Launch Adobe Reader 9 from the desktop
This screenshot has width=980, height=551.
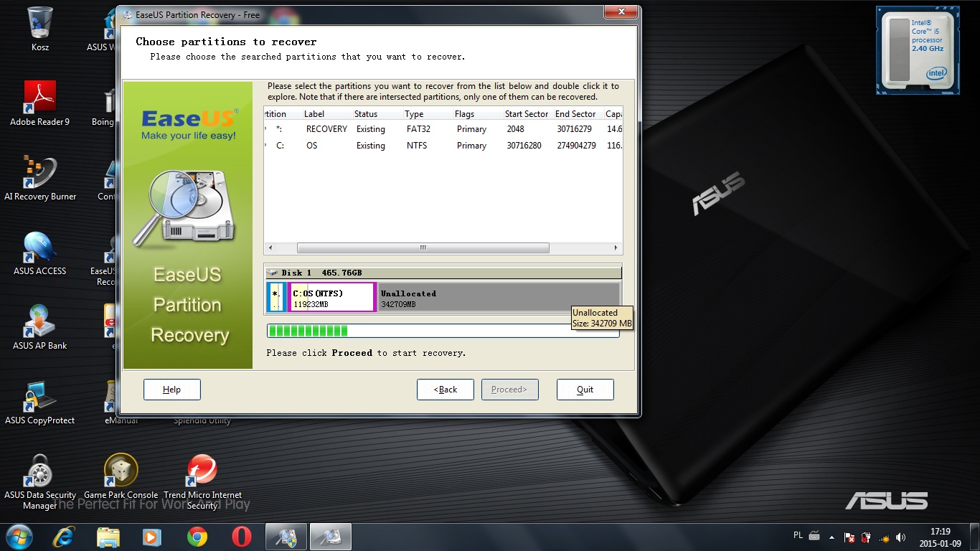pos(40,103)
